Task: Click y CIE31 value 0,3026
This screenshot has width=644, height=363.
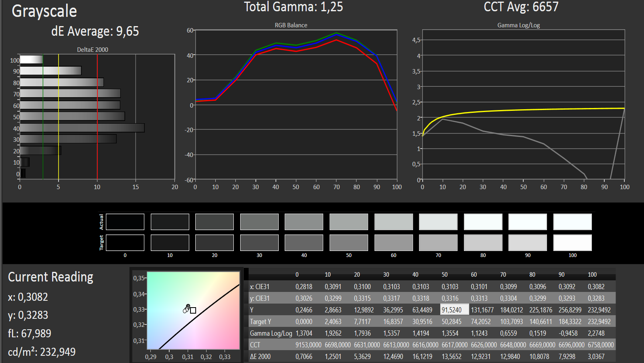Action: pyautogui.click(x=304, y=298)
